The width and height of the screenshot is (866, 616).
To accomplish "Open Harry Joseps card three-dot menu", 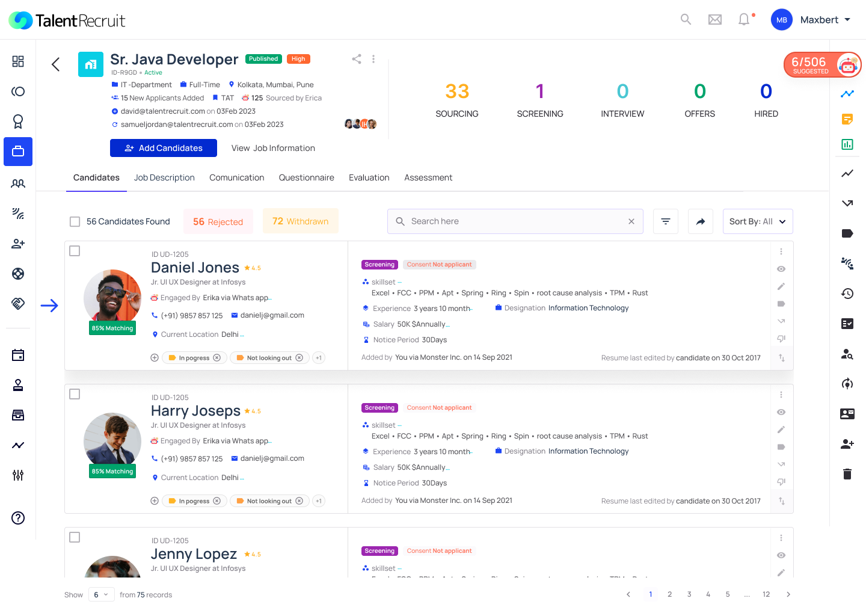I will point(781,395).
